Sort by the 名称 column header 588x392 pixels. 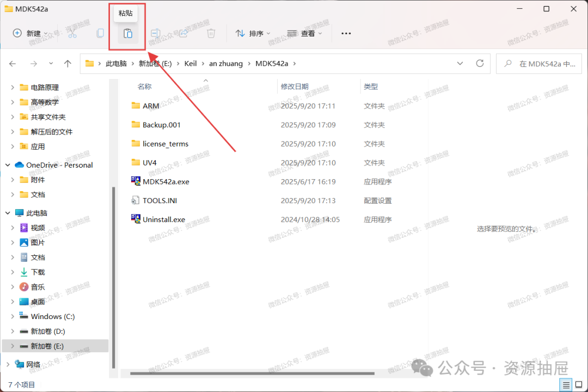click(144, 87)
